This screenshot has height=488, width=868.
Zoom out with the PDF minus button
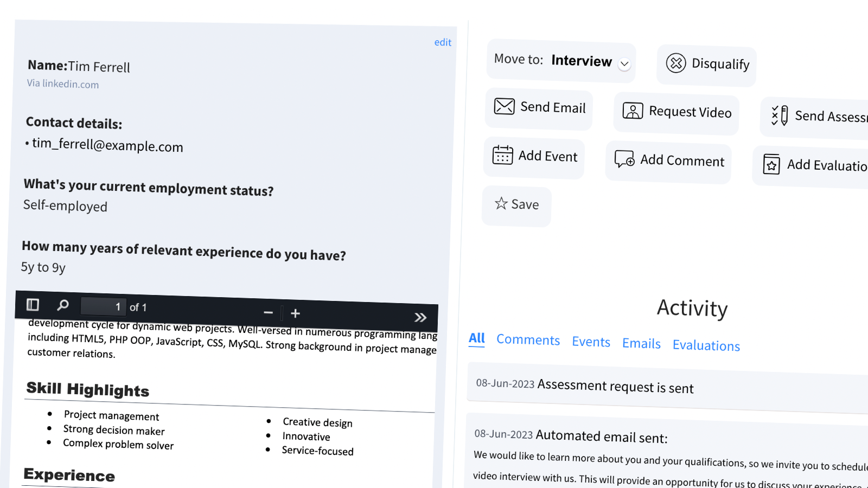pyautogui.click(x=268, y=312)
